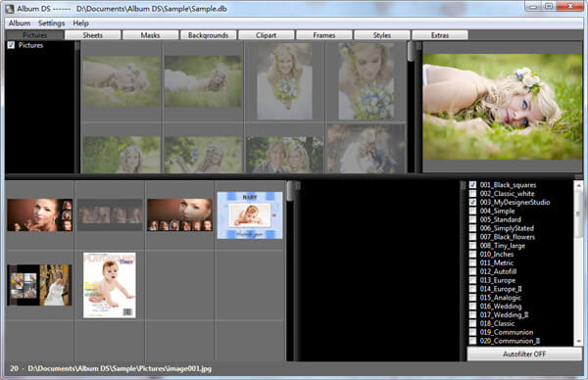Open the Settings menu
Image resolution: width=588 pixels, height=380 pixels.
tap(51, 24)
